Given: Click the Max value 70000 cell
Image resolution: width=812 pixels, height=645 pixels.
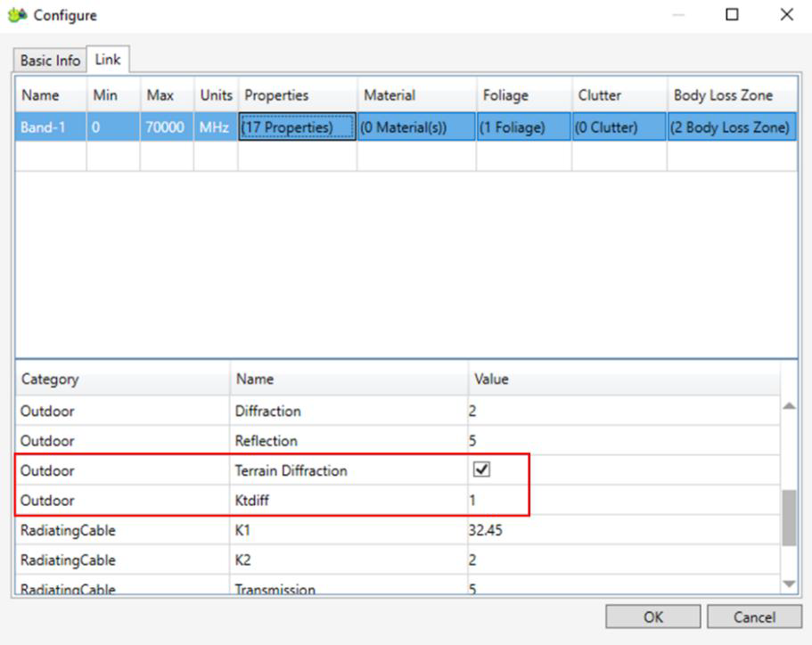Looking at the screenshot, I should click(x=166, y=127).
